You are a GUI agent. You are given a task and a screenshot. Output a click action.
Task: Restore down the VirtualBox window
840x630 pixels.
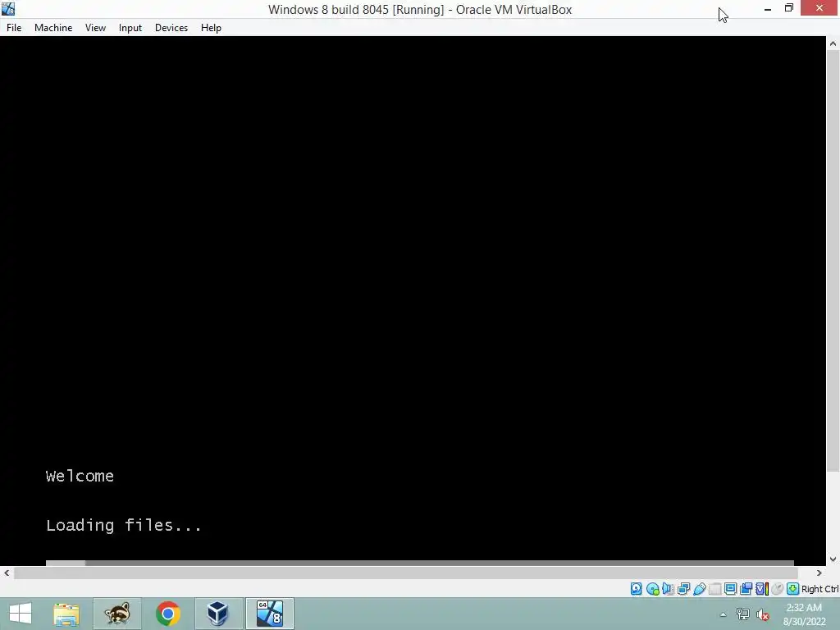(789, 8)
